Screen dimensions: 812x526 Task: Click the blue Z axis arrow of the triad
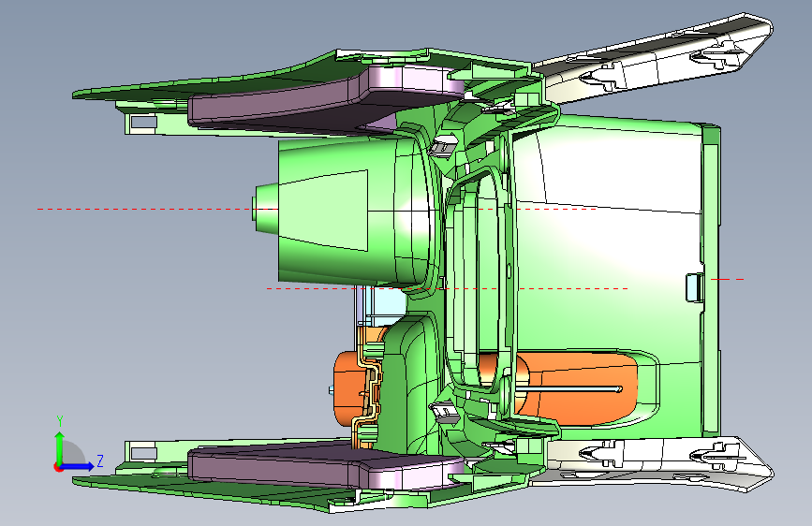pos(78,466)
